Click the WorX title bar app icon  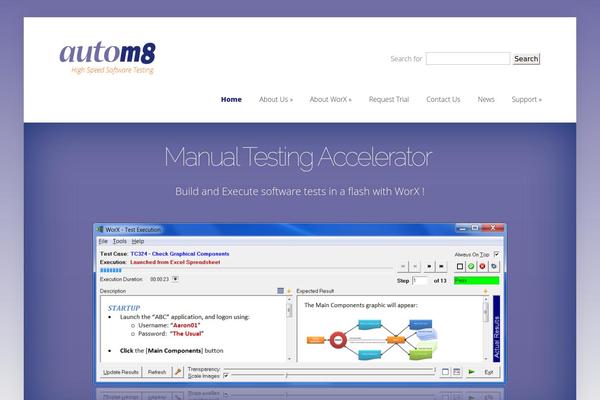100,229
